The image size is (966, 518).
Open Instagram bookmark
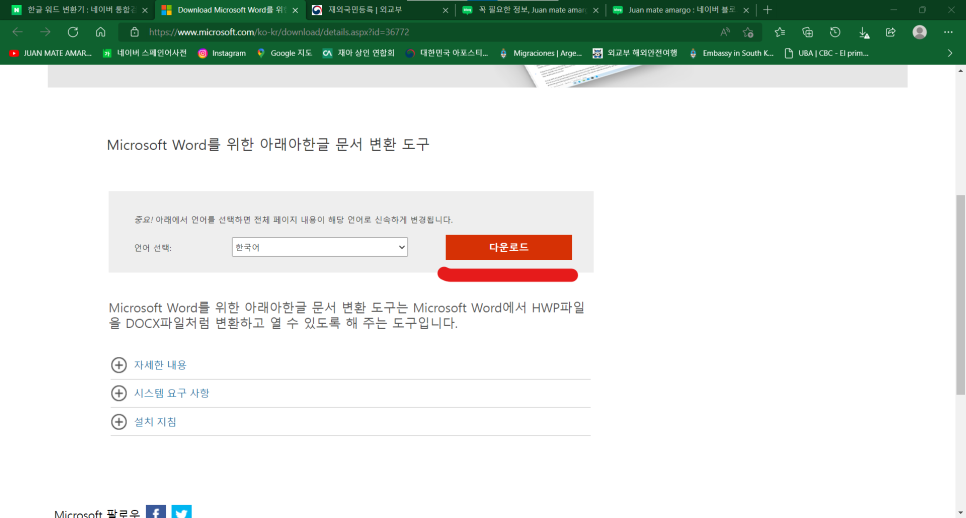tap(222, 54)
